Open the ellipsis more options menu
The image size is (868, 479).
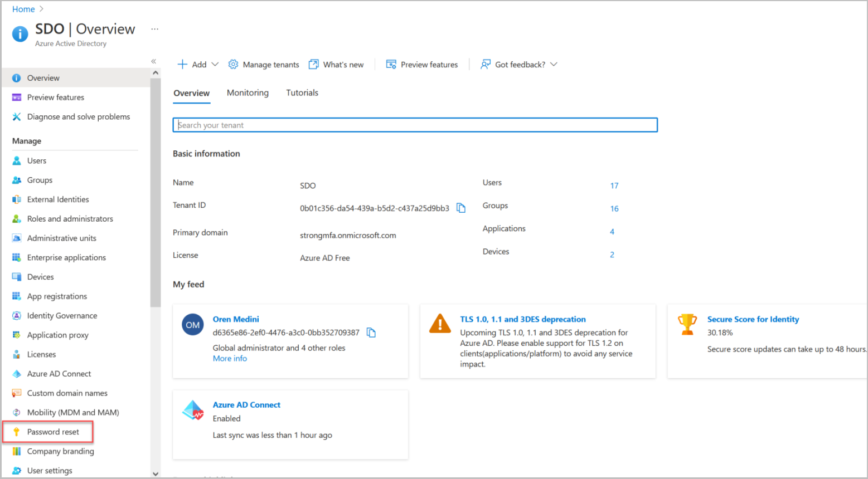pyautogui.click(x=155, y=29)
